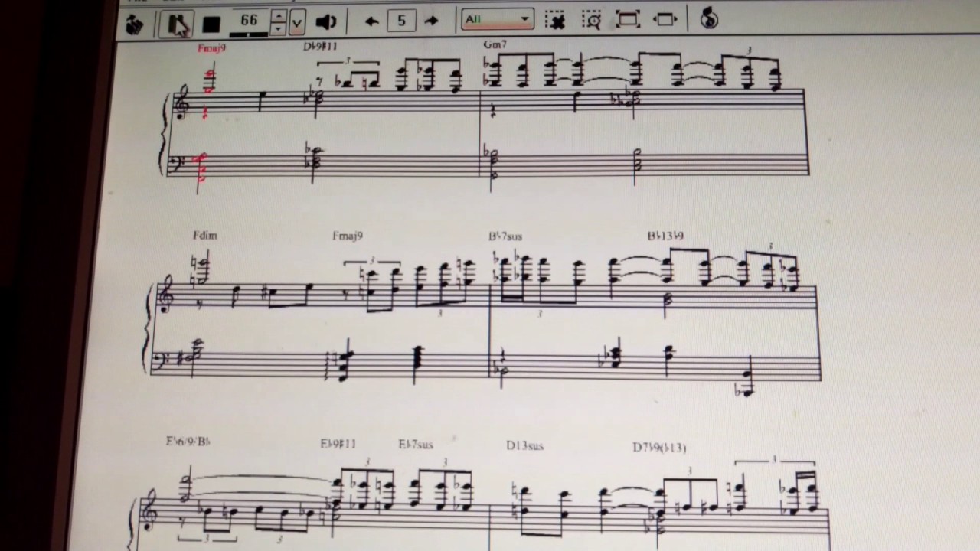
Task: Click the page number field showing 5
Action: click(401, 21)
